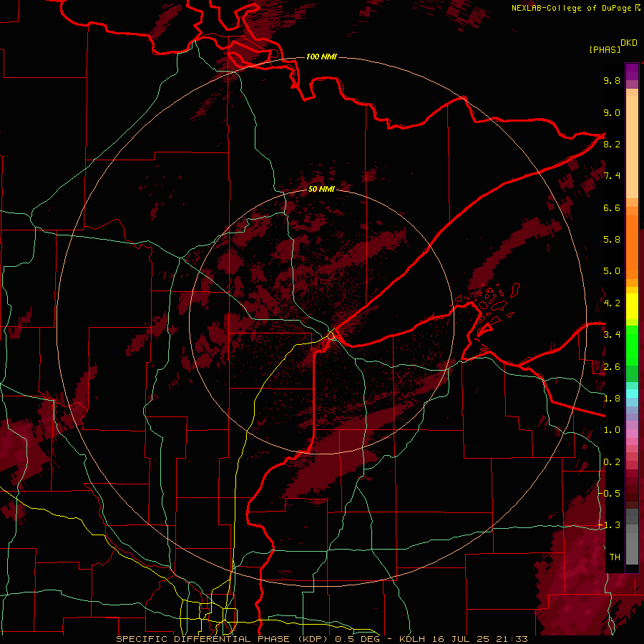The image size is (644, 644).
Task: Click the -1.3 value on the color scale
Action: [x=610, y=525]
